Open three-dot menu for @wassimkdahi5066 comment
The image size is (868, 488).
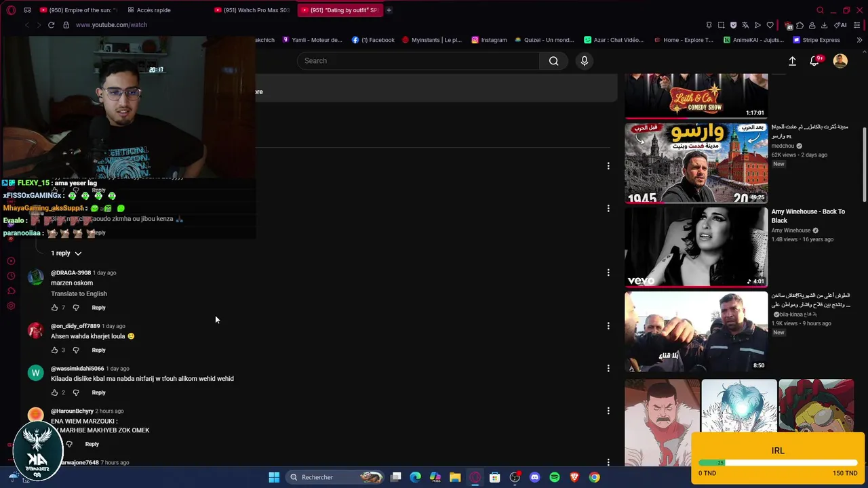tap(608, 369)
